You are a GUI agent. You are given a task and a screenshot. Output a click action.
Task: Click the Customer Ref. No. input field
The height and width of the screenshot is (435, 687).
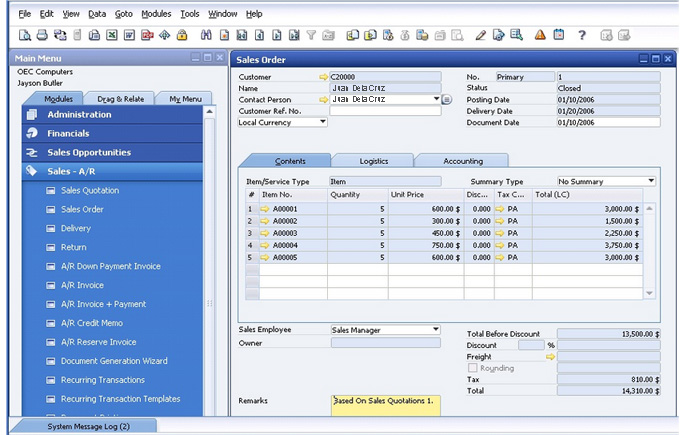coord(384,111)
